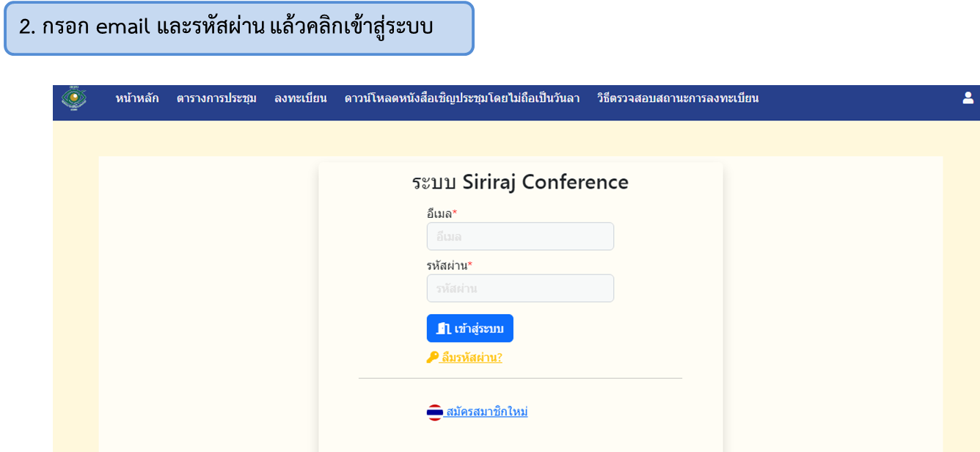Click the key icon beside ลืมรหัสผ่าน
The height and width of the screenshot is (452, 980).
click(x=432, y=357)
